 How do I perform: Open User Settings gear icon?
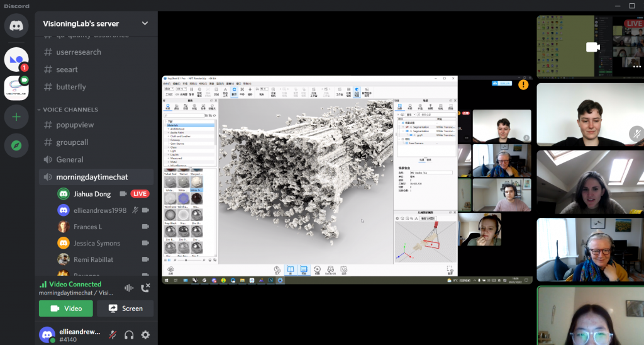145,335
